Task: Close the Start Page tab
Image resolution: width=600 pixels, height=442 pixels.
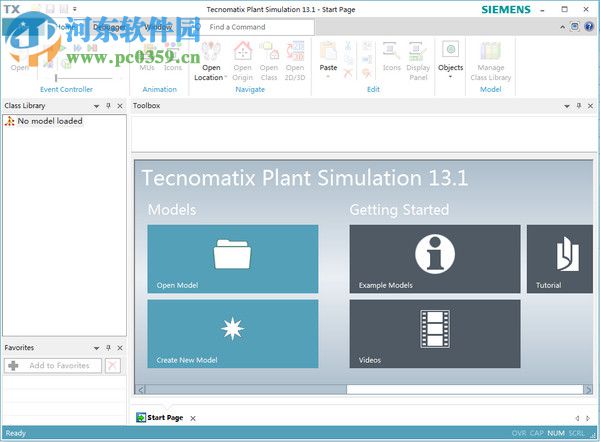Action: (193, 418)
